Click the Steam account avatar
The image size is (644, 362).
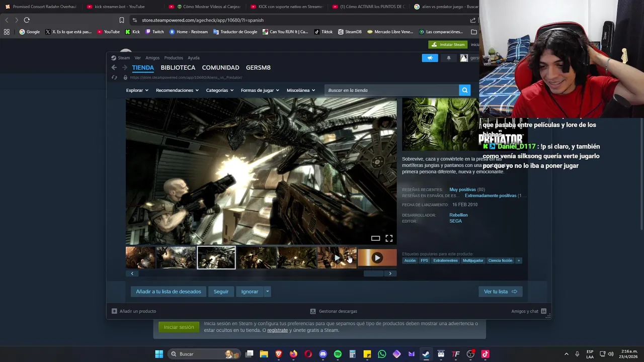(464, 58)
